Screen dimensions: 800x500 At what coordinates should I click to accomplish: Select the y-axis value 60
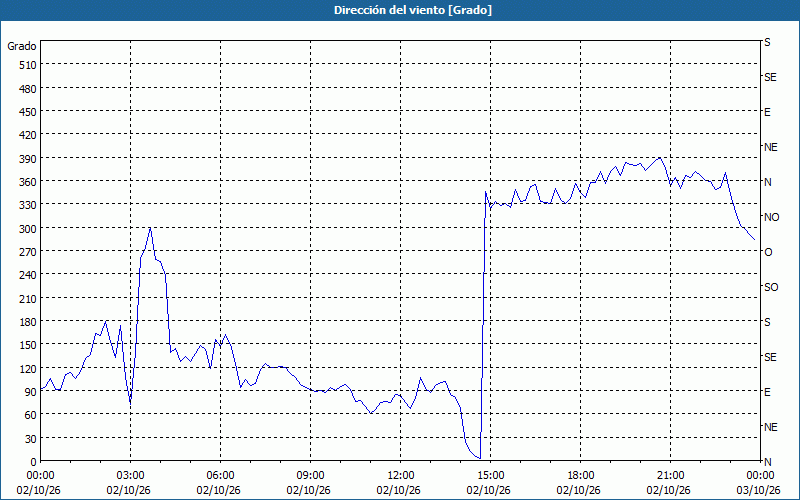[x=31, y=415]
